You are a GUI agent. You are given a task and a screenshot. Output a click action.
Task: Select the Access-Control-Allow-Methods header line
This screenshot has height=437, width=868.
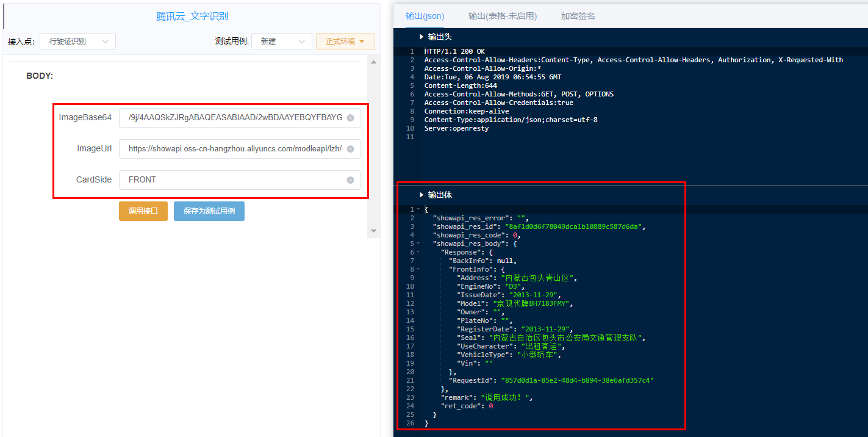[519, 94]
